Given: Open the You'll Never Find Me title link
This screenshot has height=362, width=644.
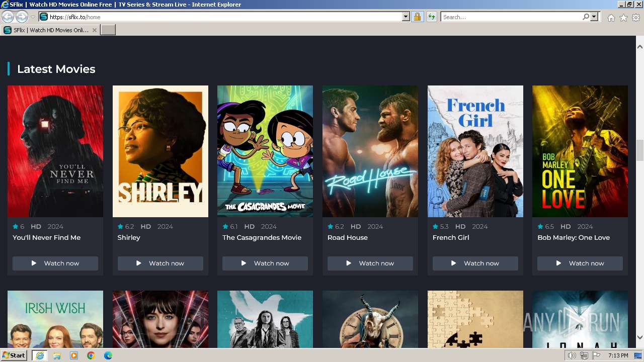Looking at the screenshot, I should pos(46,237).
